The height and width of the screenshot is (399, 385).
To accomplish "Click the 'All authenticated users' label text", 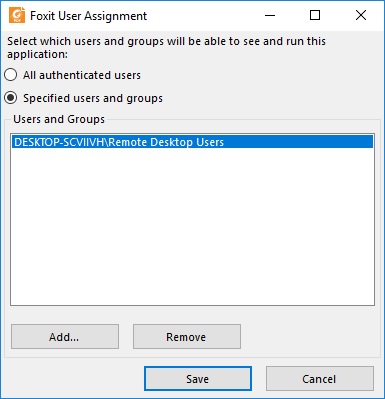I will point(82,75).
